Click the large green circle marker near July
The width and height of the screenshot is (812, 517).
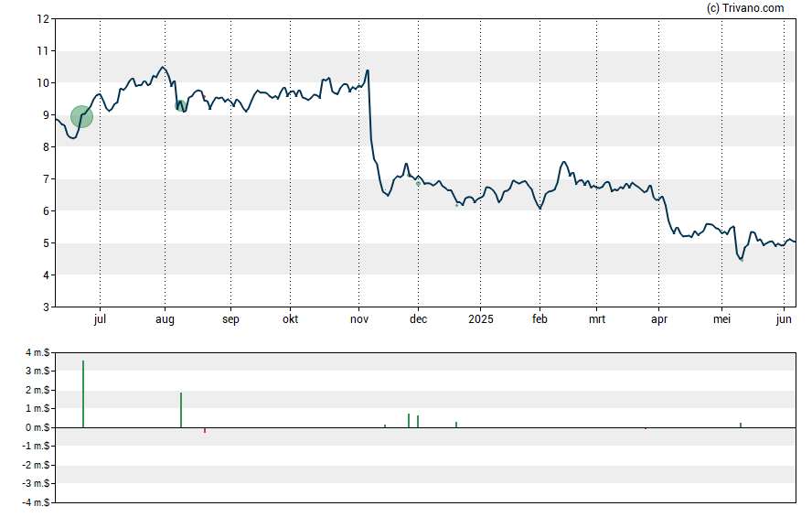81,116
